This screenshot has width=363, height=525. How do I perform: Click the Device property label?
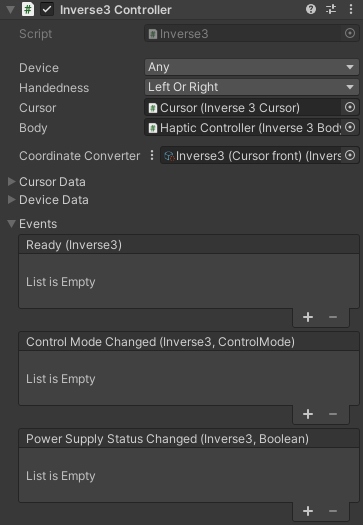39,68
